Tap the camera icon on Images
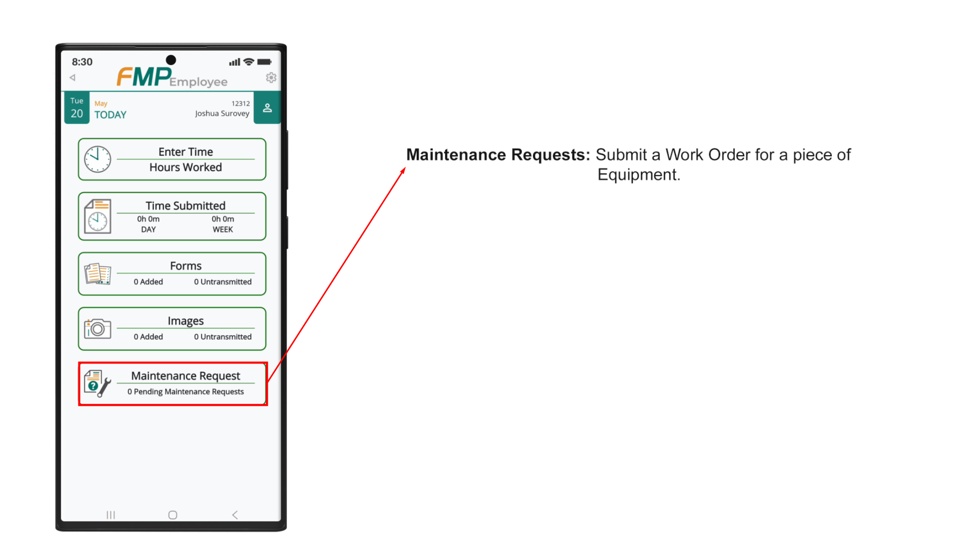 coord(97,329)
